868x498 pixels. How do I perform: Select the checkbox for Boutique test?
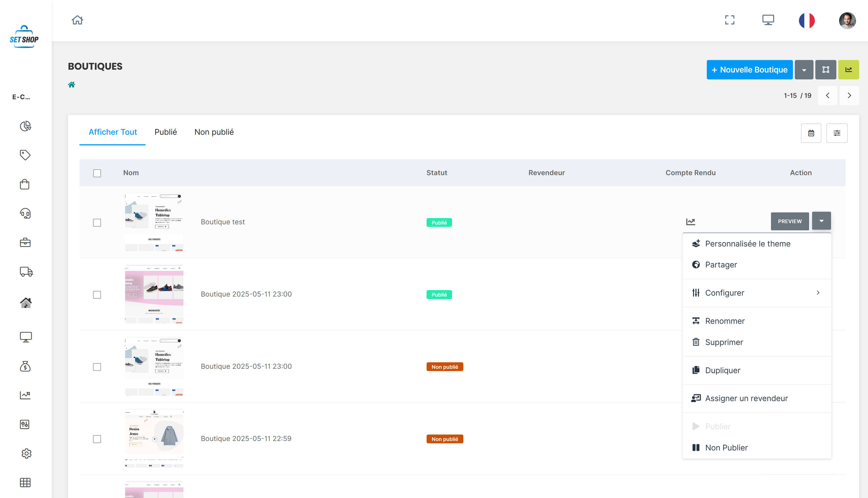pyautogui.click(x=97, y=222)
